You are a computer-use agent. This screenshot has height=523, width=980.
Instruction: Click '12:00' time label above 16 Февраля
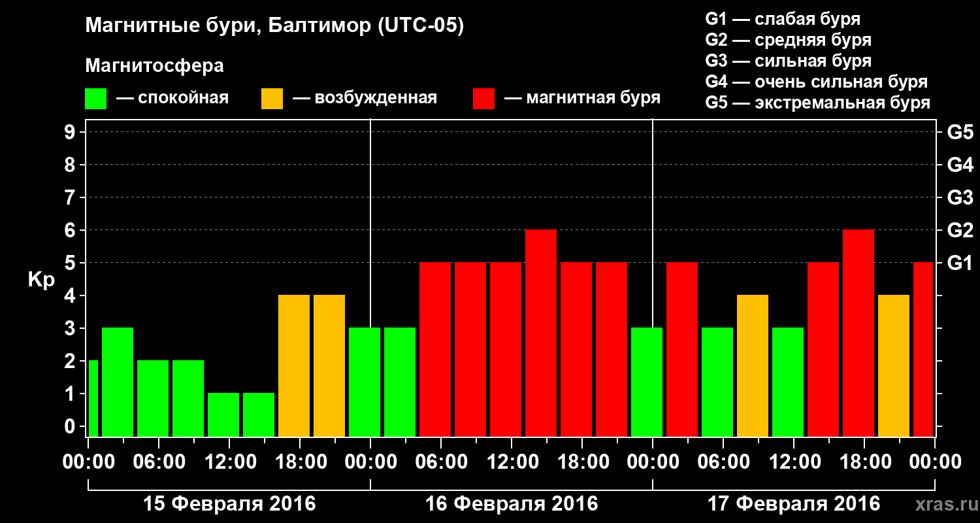click(512, 462)
